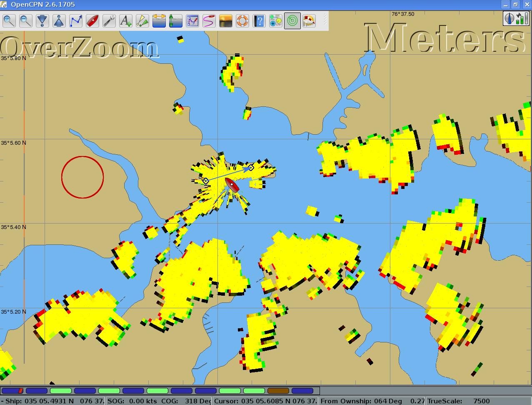The height and width of the screenshot is (405, 532).
Task: Click the Zoom In magnifier tool
Action: [9, 20]
